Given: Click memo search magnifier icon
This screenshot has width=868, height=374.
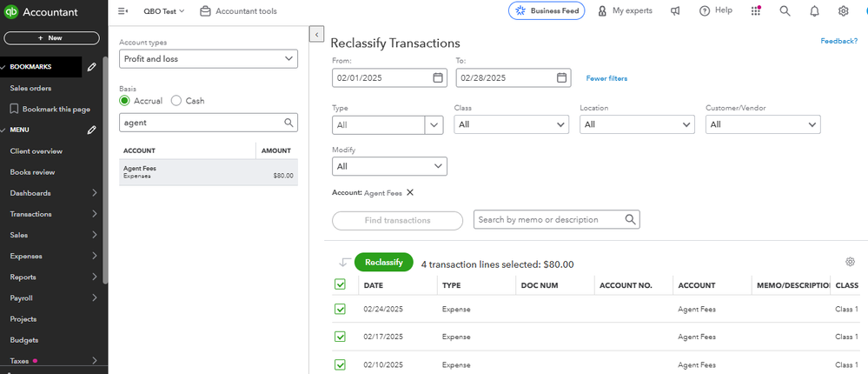Looking at the screenshot, I should click(631, 219).
